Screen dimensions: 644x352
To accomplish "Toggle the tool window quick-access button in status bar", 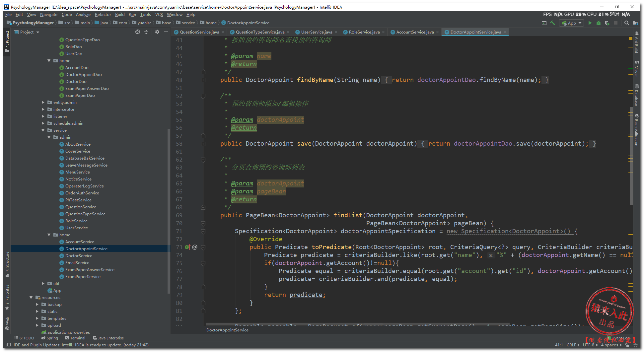I will pos(9,345).
